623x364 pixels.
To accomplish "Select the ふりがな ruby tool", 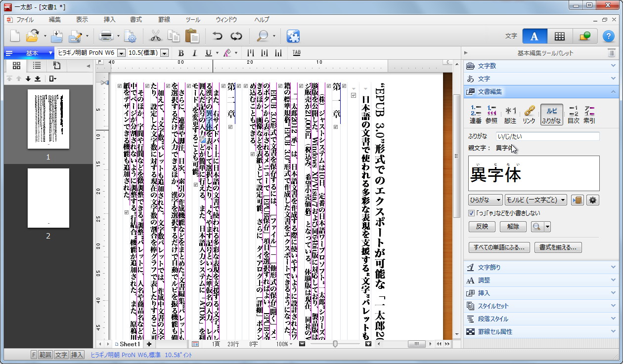I will click(551, 114).
